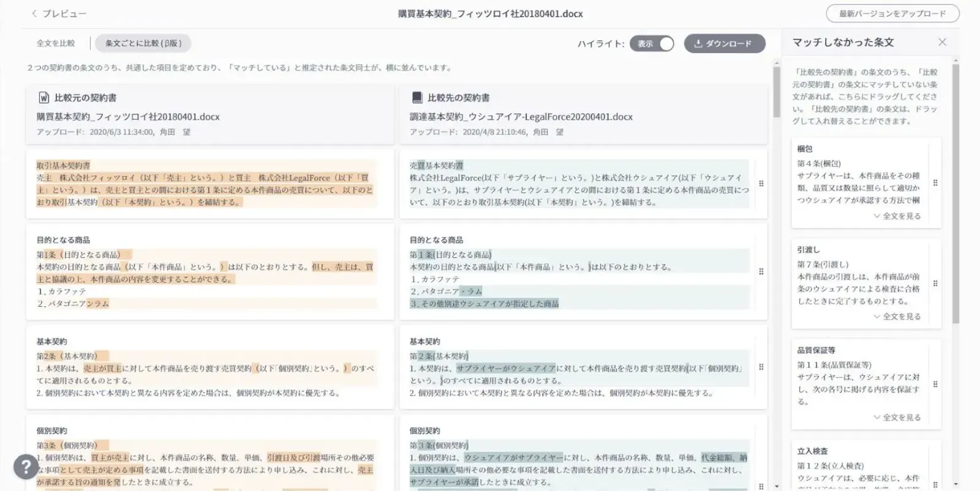Click the Word document icon beside 比較元の契約書

coord(44,98)
